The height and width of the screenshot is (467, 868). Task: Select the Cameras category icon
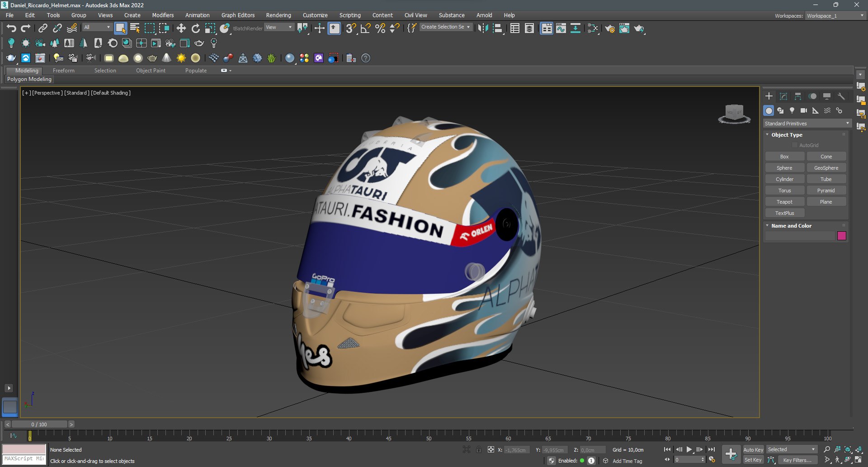(804, 110)
